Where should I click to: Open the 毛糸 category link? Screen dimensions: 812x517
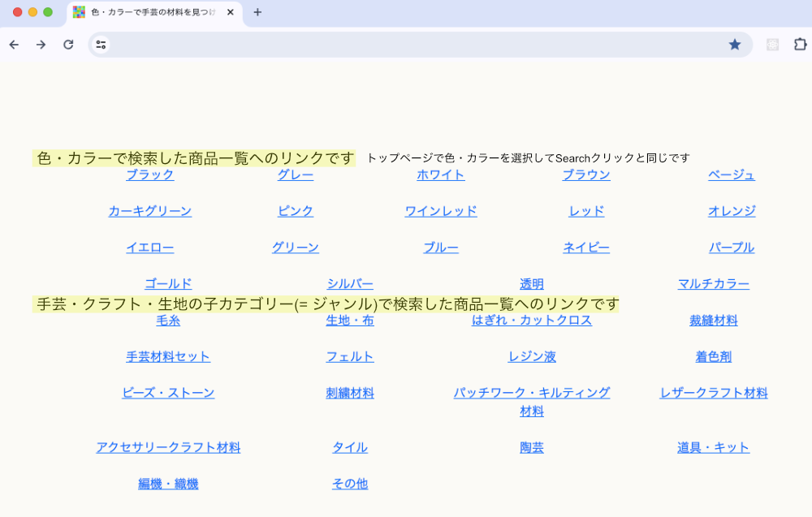point(168,321)
